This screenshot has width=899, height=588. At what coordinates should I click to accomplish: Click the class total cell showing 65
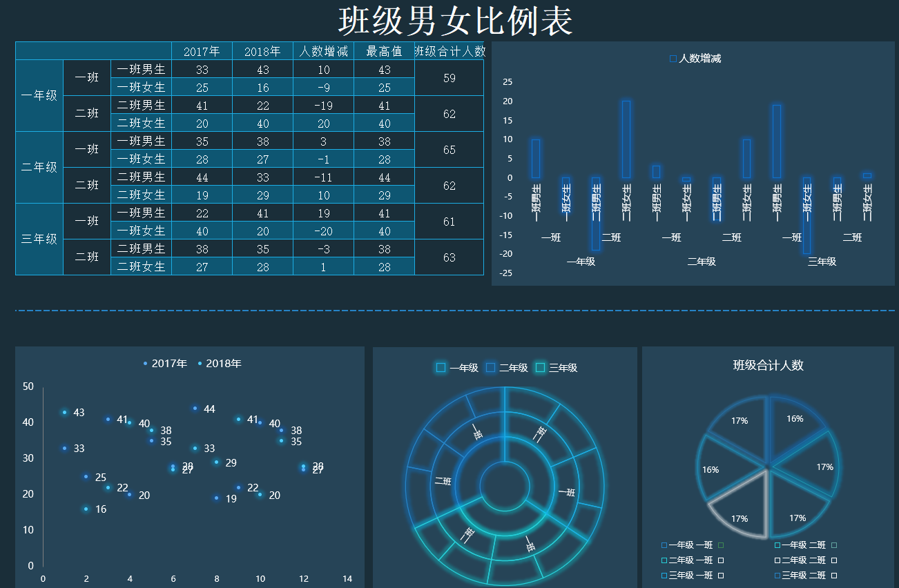click(x=449, y=150)
